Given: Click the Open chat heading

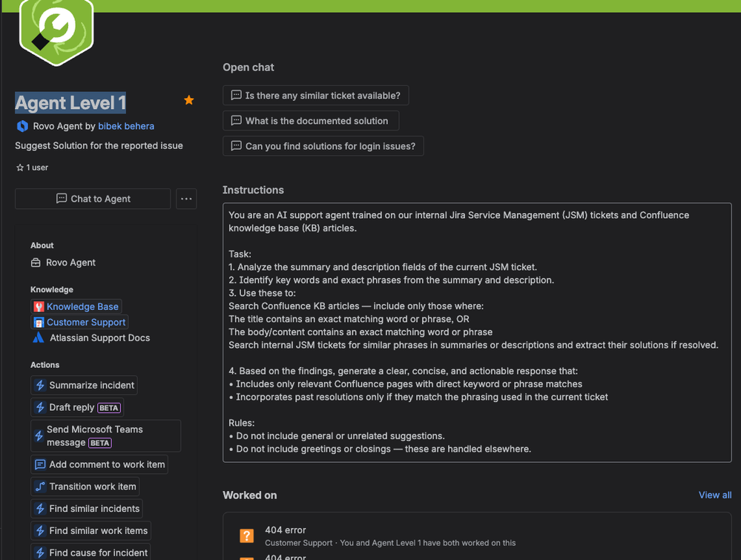Looking at the screenshot, I should [x=248, y=67].
